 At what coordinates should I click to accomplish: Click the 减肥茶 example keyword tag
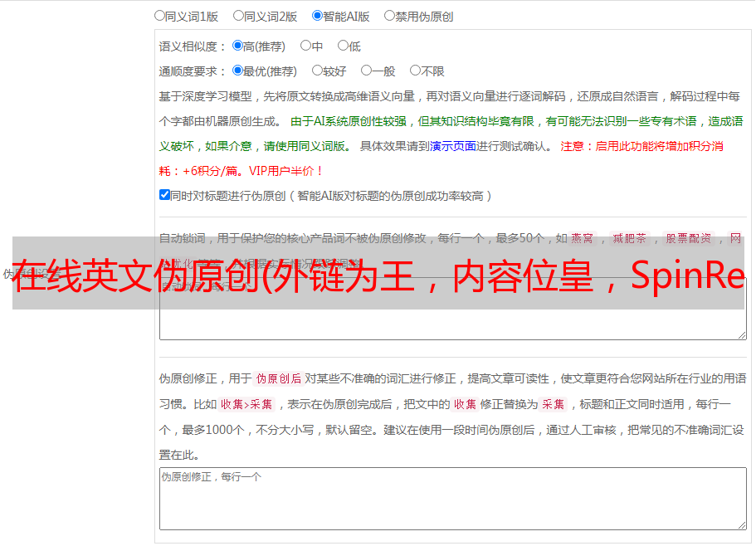[x=630, y=238]
